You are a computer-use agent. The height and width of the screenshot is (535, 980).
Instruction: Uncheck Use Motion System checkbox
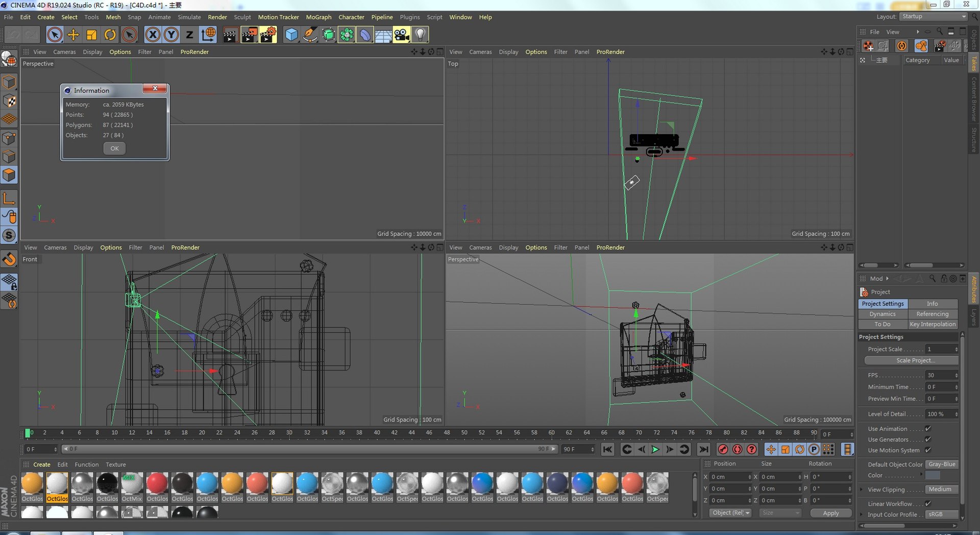point(928,450)
